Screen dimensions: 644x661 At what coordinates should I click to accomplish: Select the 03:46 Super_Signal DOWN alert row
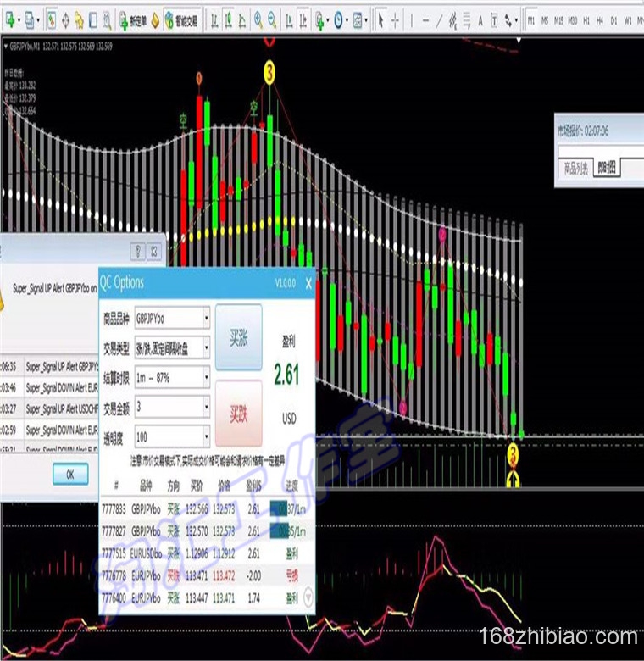[x=49, y=387]
